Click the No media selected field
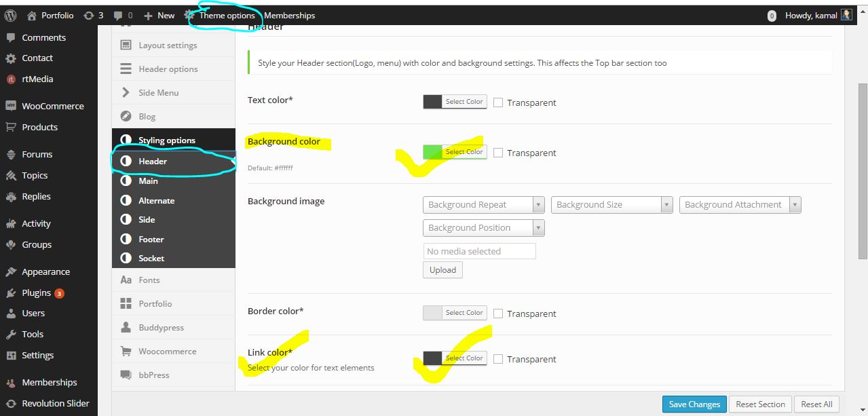Screen dimensions: 868x416 [x=479, y=251]
